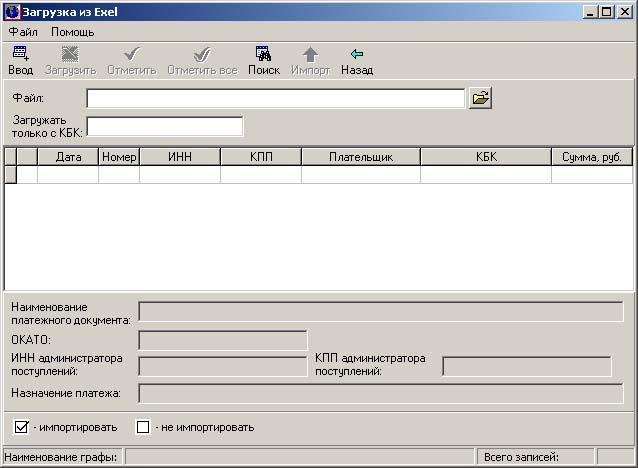Click the не импортировать checkbox
Image resolution: width=638 pixels, height=468 pixels.
point(143,427)
